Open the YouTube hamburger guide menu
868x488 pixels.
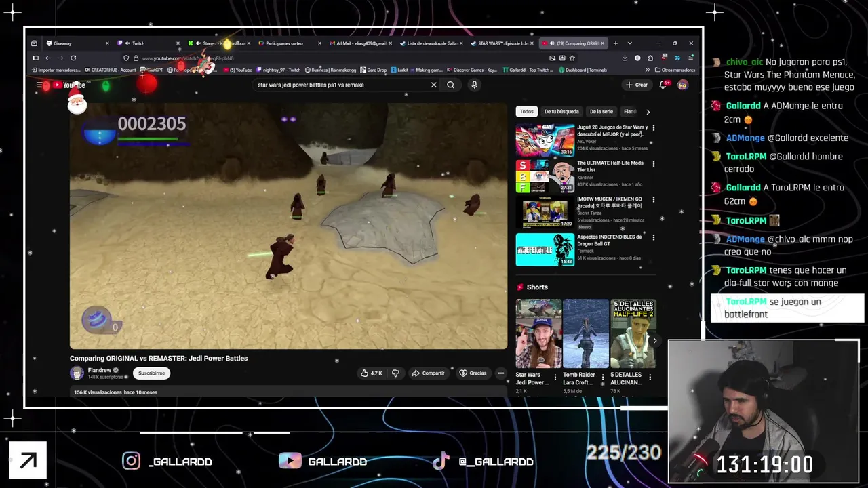tap(39, 85)
